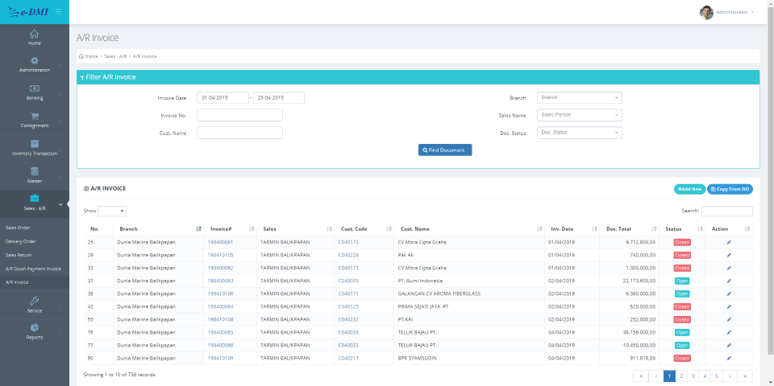
Task: Sort table by Doc. Total column
Action: tap(629, 229)
